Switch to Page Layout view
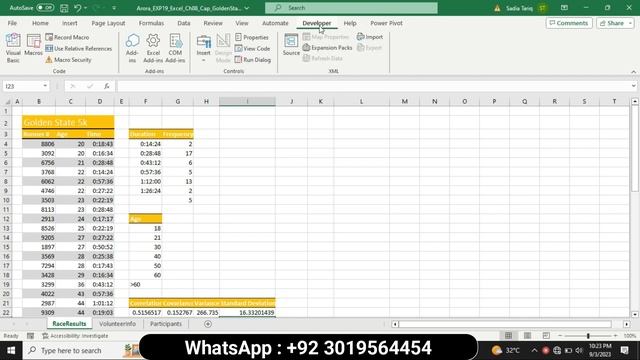Screen dimensions: 640x360 (527, 336)
